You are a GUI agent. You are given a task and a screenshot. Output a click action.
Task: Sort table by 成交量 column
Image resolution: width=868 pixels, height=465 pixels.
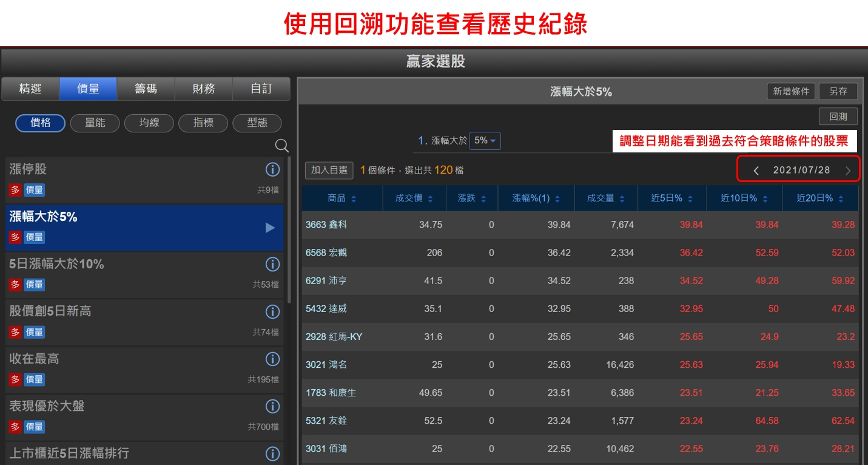(x=605, y=199)
